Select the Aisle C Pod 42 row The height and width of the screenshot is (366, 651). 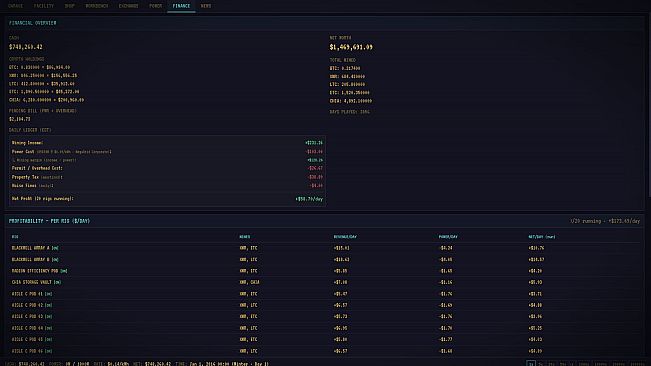coord(325,305)
